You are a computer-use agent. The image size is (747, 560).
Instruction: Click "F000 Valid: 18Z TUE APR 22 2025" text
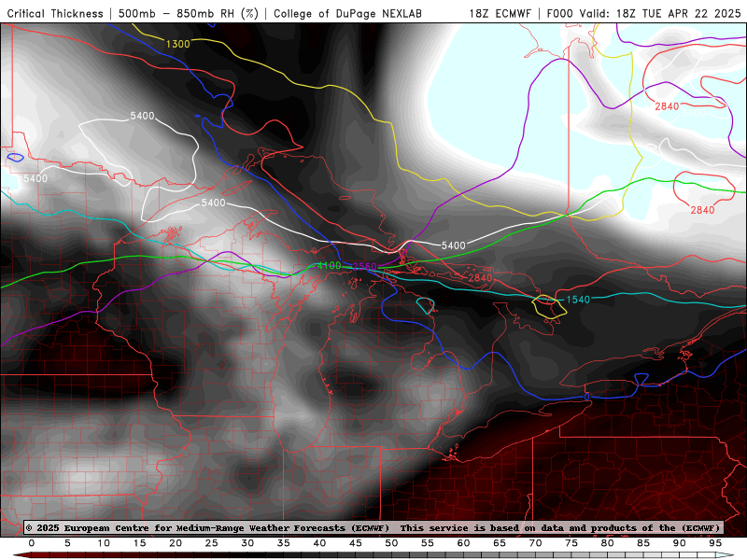[643, 14]
